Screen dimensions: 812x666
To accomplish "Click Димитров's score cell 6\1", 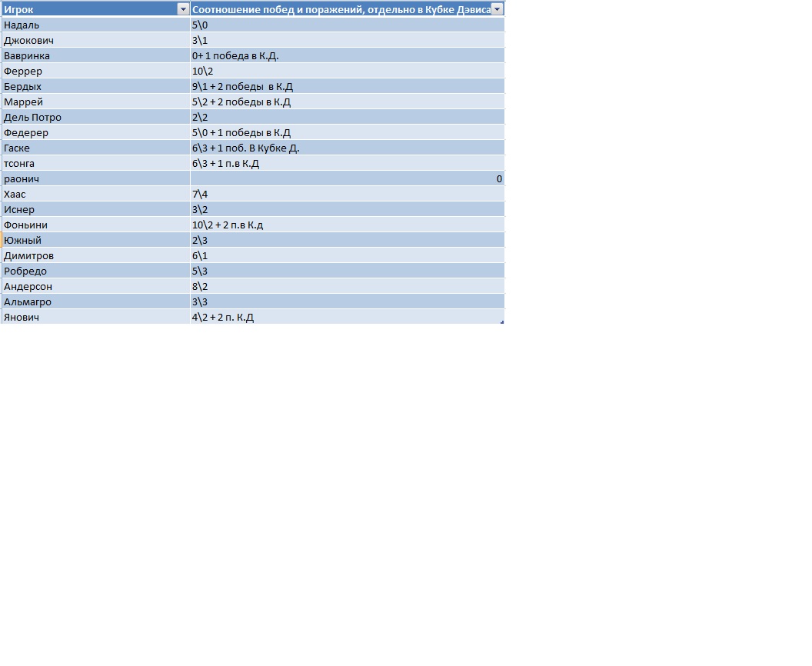I will [347, 255].
